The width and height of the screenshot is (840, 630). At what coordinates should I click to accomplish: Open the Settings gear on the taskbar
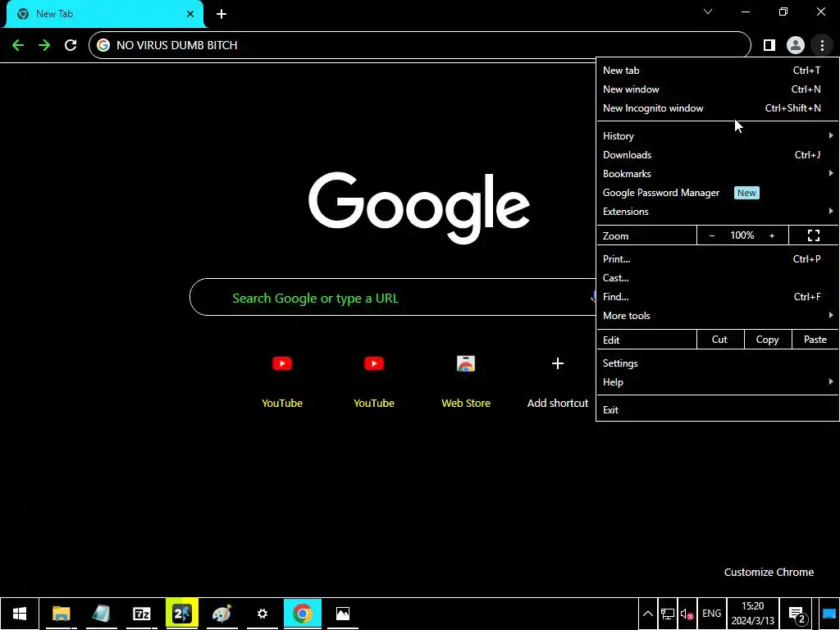[x=262, y=614]
